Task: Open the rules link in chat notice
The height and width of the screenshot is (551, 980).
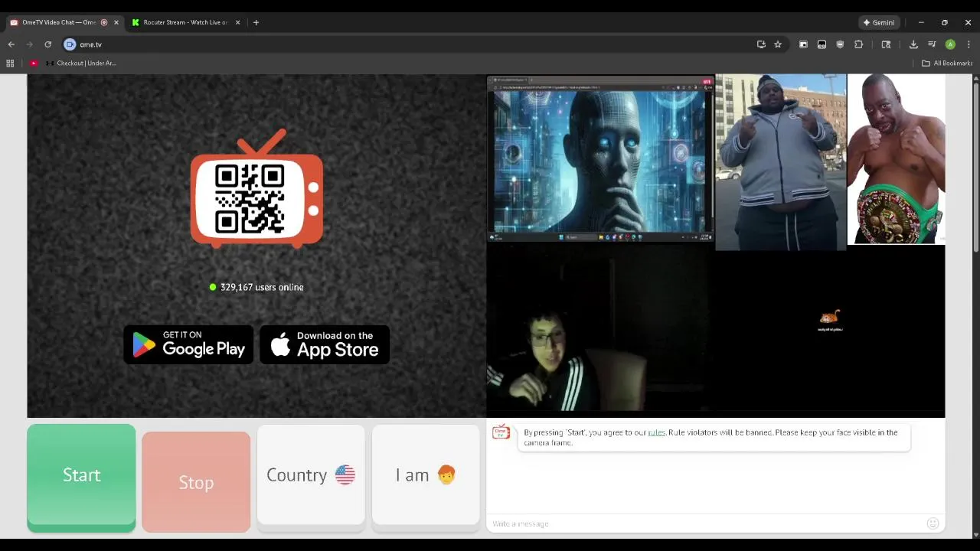Action: click(656, 432)
